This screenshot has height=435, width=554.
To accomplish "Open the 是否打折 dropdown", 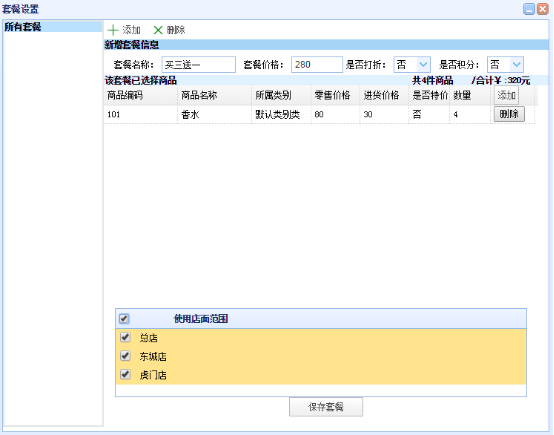I will coord(423,65).
